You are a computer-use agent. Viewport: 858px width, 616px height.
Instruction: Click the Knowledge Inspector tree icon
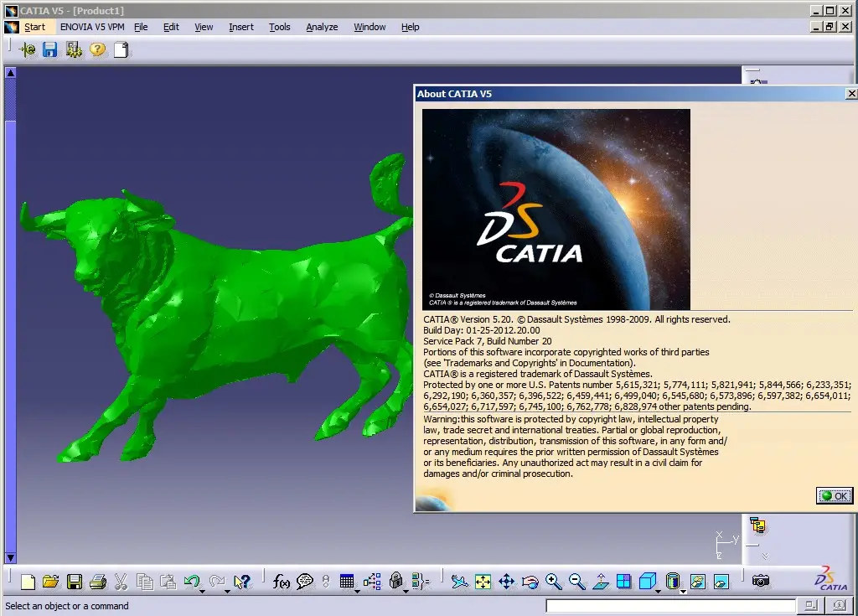[372, 581]
